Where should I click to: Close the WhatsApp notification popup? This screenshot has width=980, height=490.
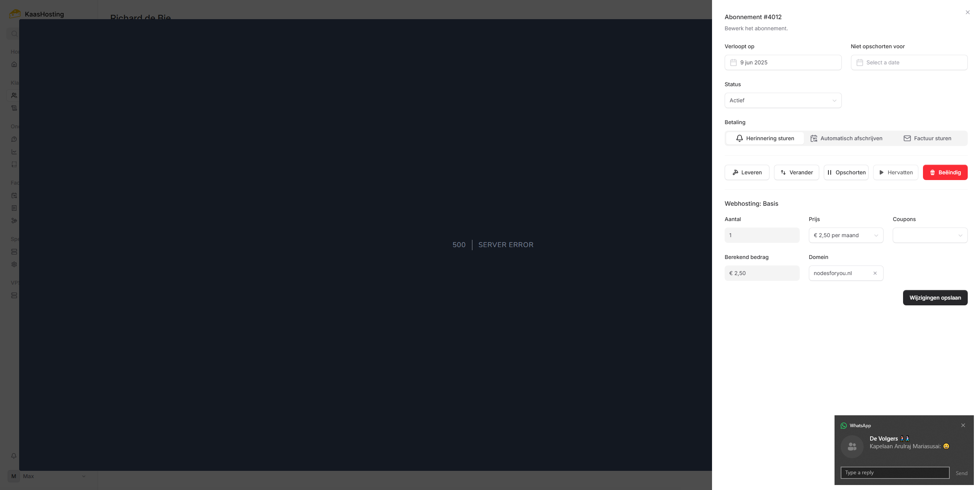[963, 425]
